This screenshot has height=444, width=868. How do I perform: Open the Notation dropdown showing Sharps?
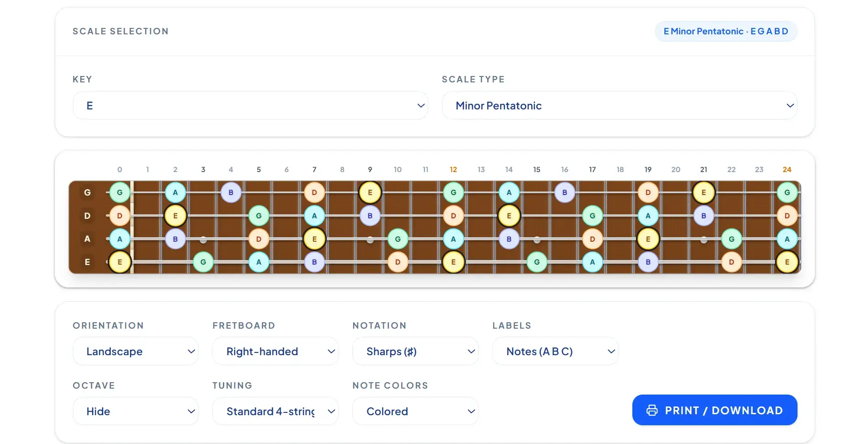point(415,351)
